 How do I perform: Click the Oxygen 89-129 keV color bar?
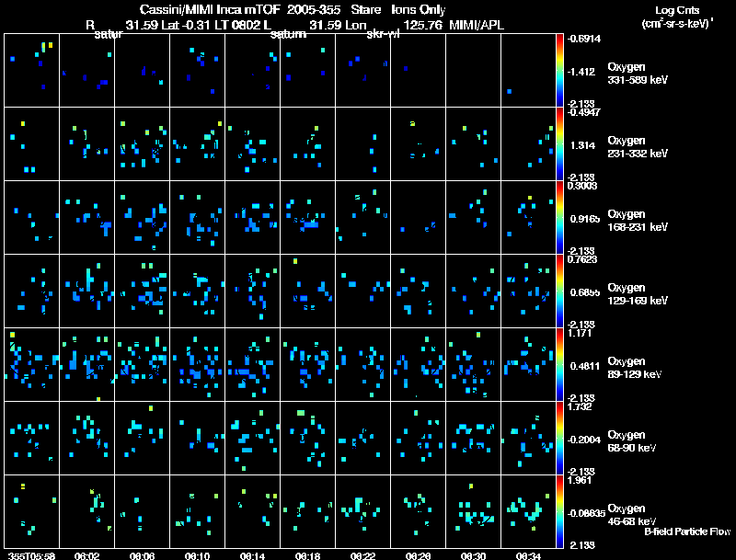[559, 364]
